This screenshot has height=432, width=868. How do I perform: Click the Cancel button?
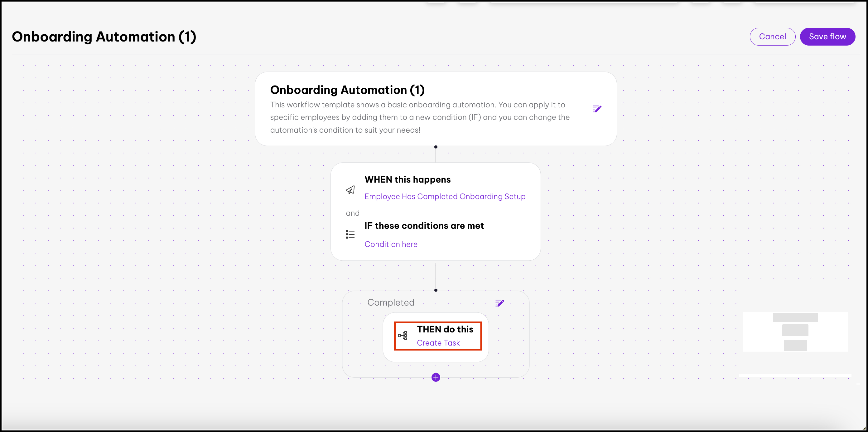click(x=772, y=37)
